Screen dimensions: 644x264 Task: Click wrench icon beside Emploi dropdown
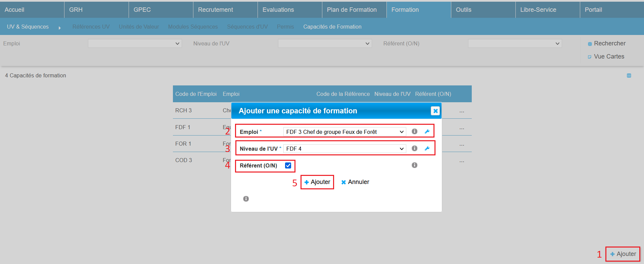[x=427, y=131]
